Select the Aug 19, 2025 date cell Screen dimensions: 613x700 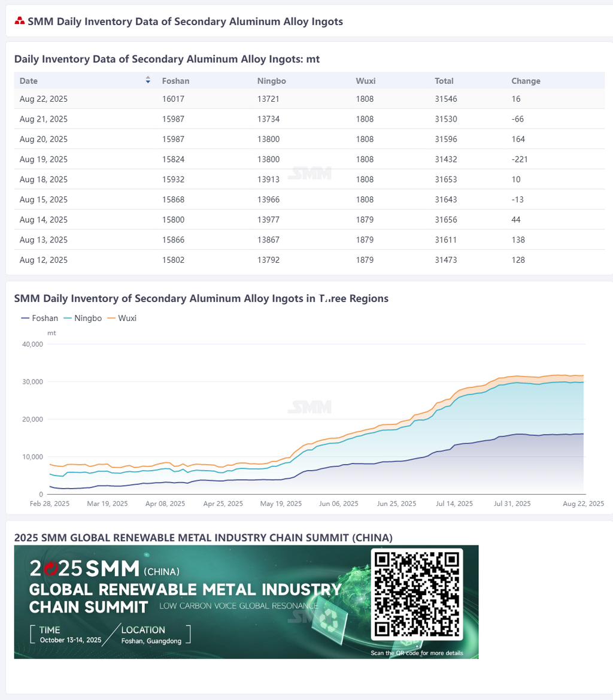pyautogui.click(x=43, y=159)
